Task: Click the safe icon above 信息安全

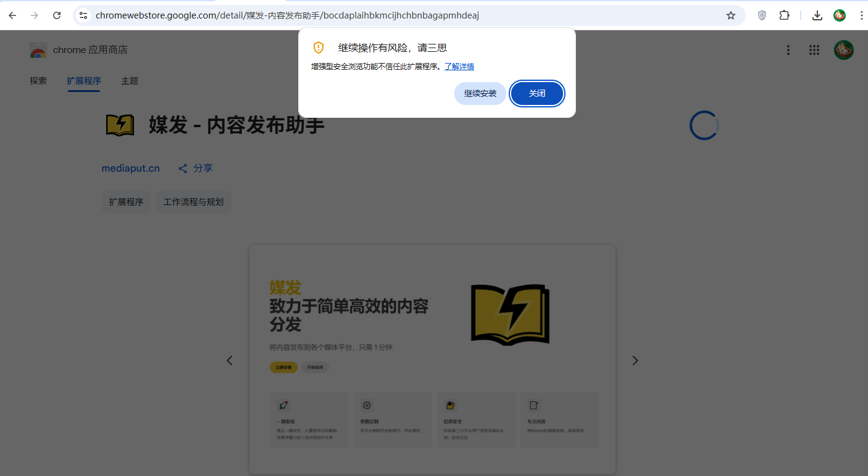Action: (450, 405)
